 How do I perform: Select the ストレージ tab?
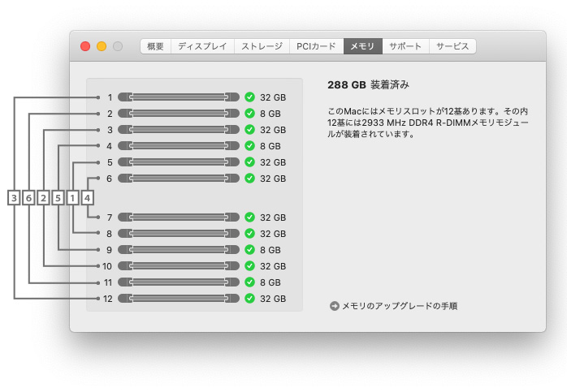[262, 46]
